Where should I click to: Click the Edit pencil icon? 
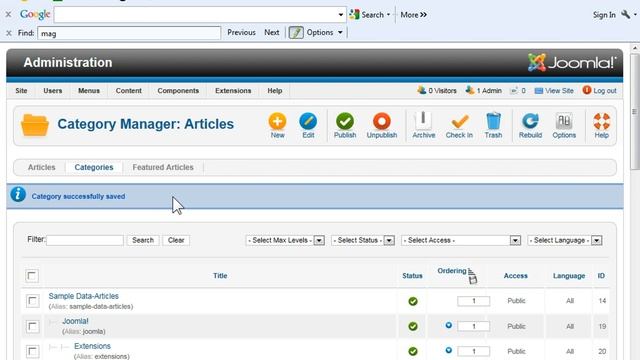click(308, 121)
